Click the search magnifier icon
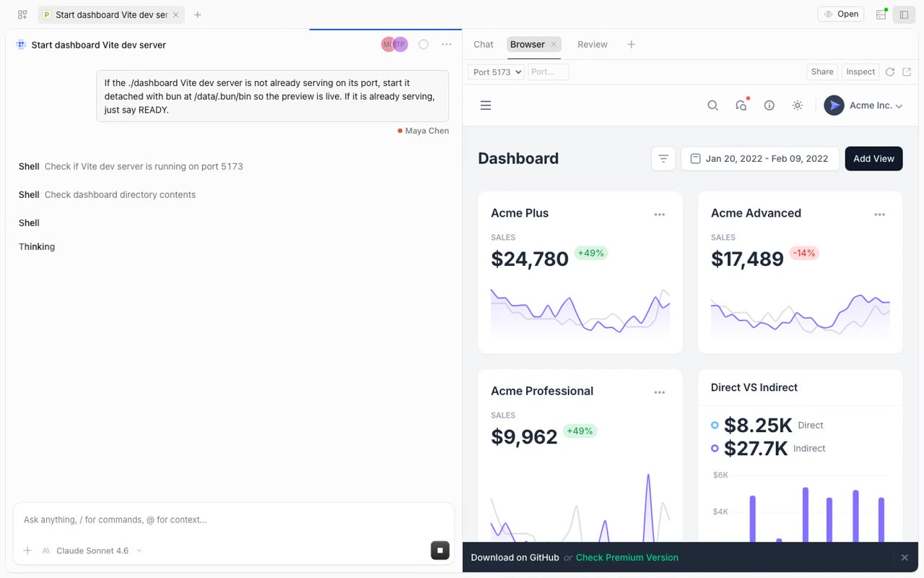Image resolution: width=924 pixels, height=578 pixels. pos(712,105)
